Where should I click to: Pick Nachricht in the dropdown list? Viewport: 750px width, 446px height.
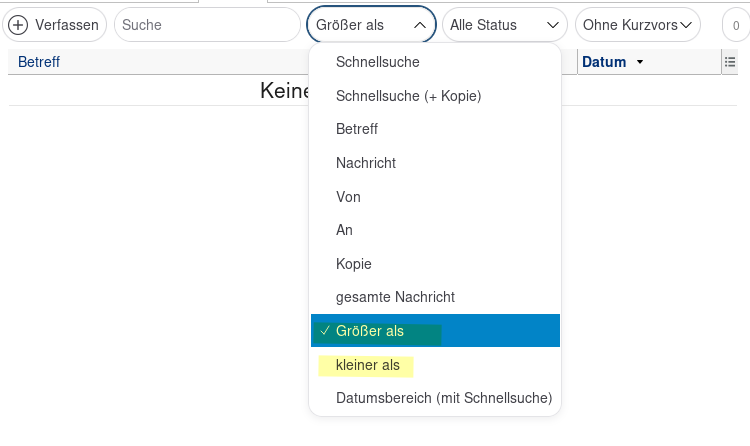tap(366, 163)
